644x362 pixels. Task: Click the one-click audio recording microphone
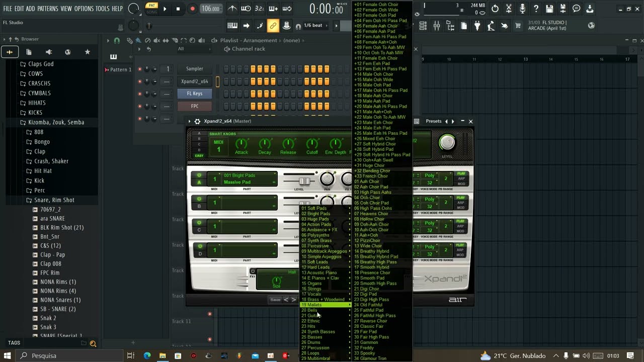pos(522,9)
